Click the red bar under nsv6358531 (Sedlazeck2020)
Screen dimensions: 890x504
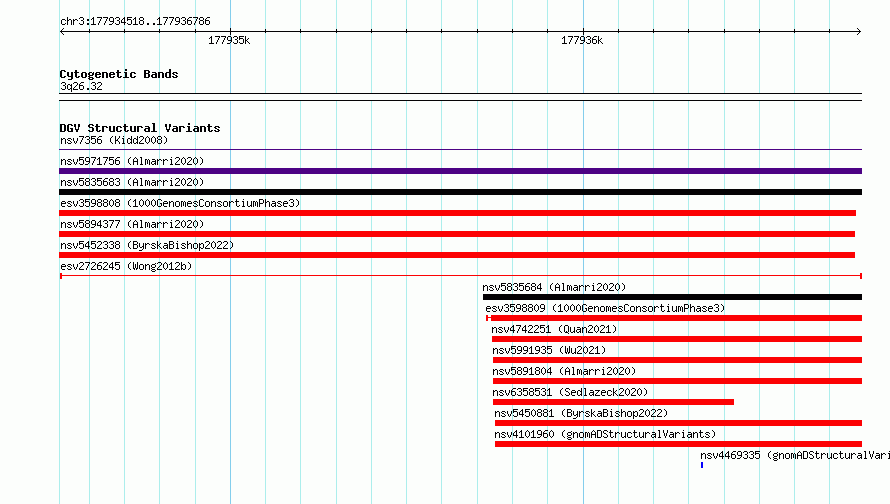(613, 402)
